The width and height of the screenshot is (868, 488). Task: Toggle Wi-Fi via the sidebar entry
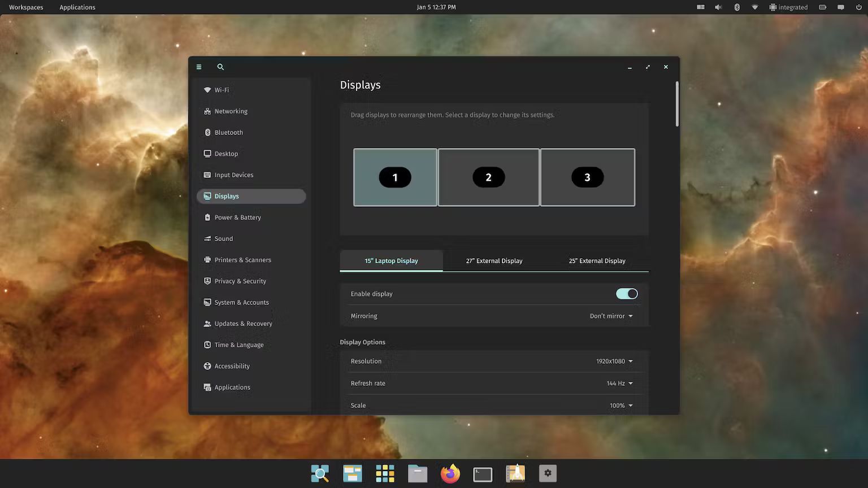point(221,90)
